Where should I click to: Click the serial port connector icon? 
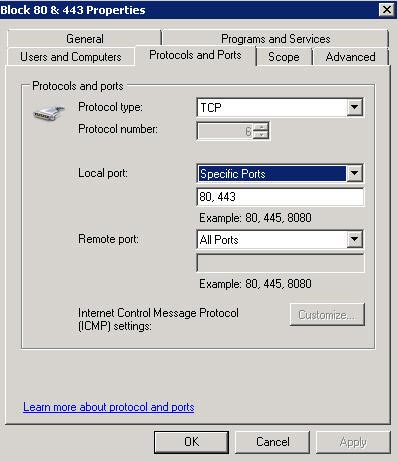coord(49,112)
